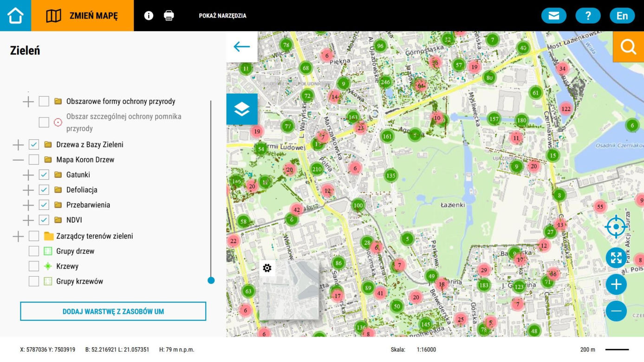This screenshot has height=362, width=644.
Task: Check the Mapa Koron Drzew checkbox
Action: 34,160
